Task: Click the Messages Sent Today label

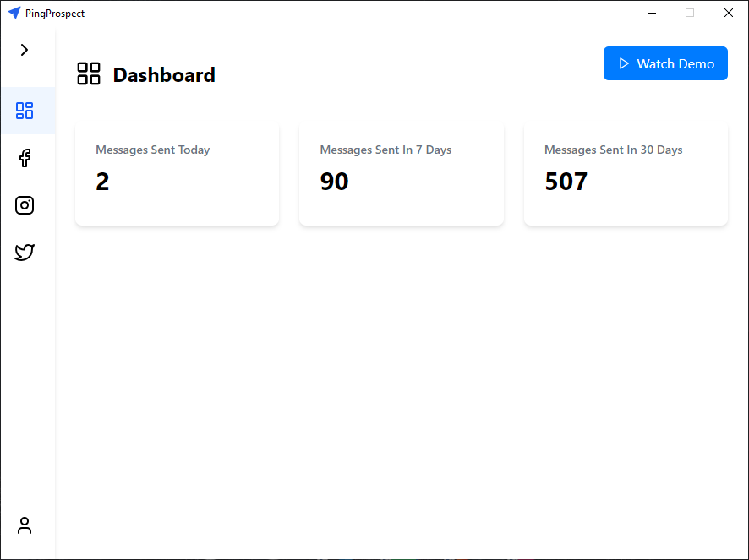Action: coord(152,150)
